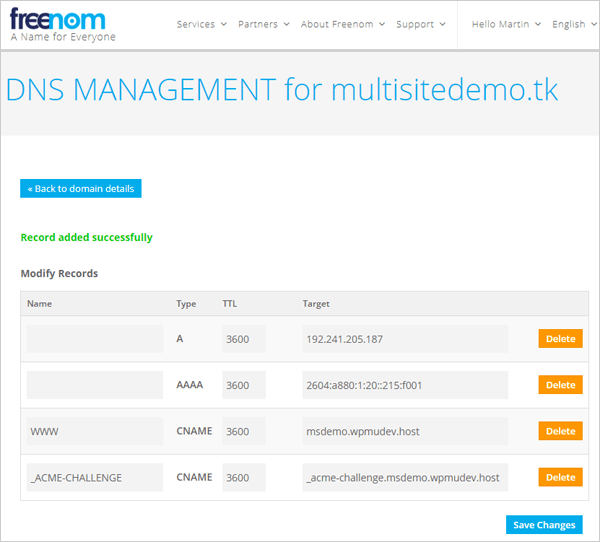Delete the WWW CNAME record
Screen dimensions: 600x542
pyautogui.click(x=560, y=431)
